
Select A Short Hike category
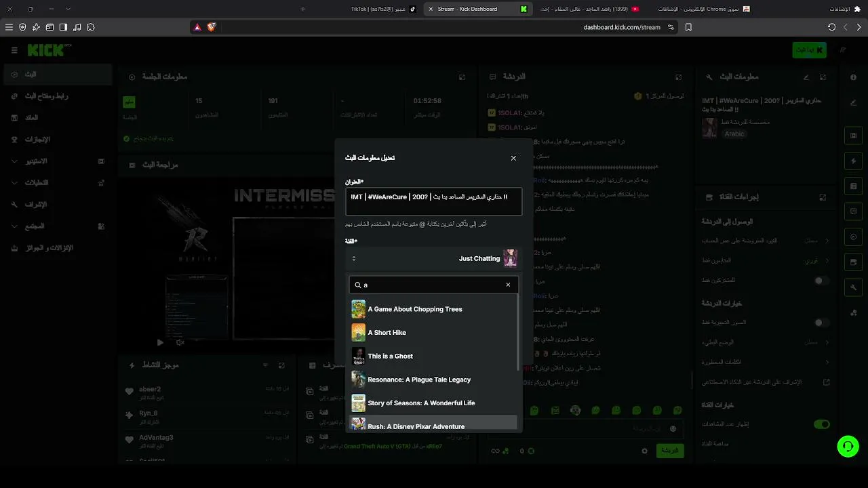433,333
